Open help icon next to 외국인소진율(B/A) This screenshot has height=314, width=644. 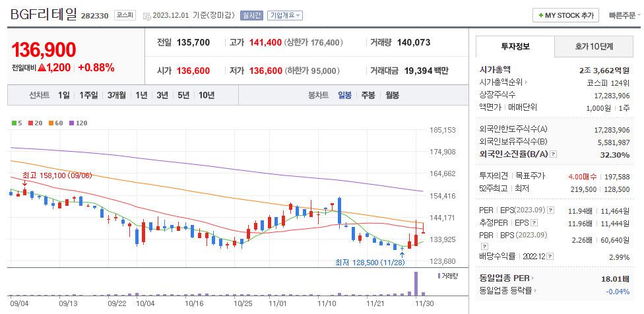(x=554, y=154)
